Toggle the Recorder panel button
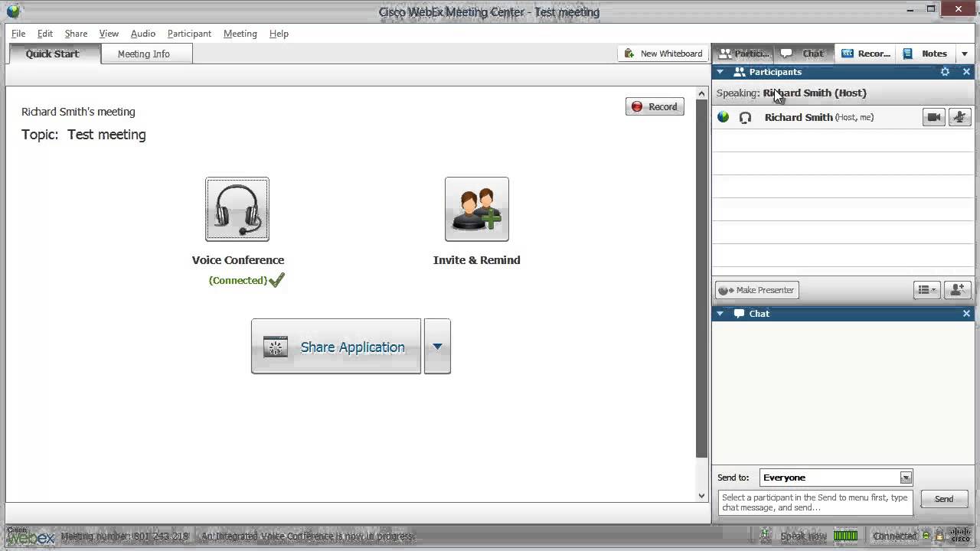980x551 pixels. [x=866, y=54]
